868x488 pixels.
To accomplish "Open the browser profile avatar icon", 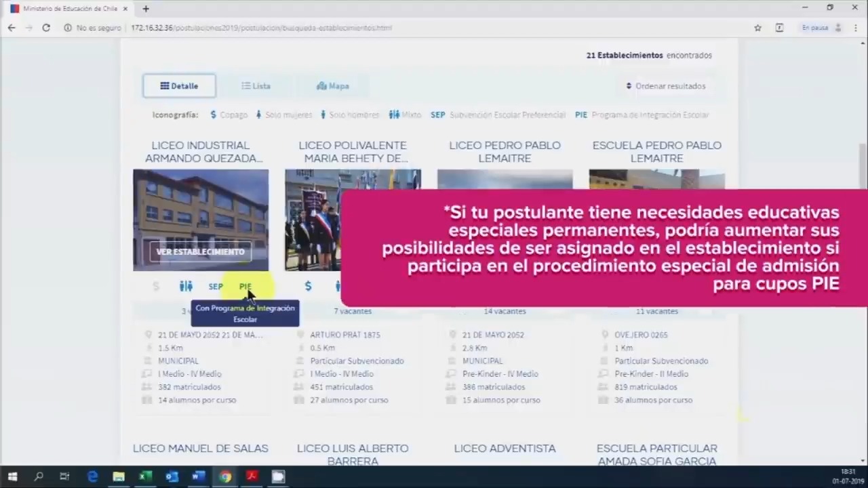I will tap(838, 28).
